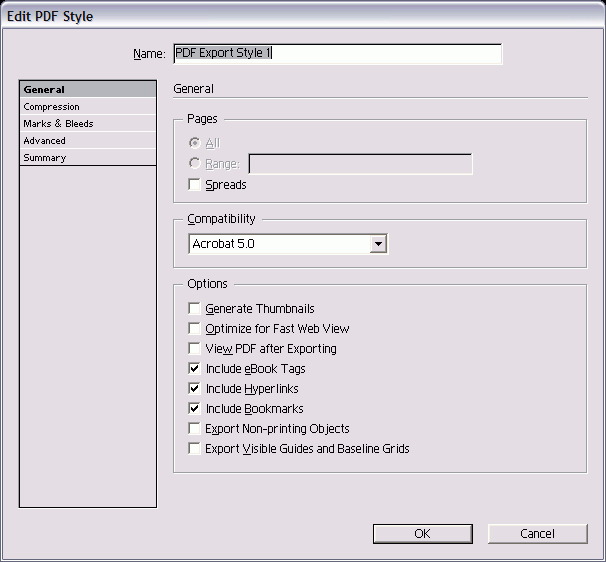The width and height of the screenshot is (606, 562).
Task: Open the Compatibility dropdown arrow
Action: point(377,244)
